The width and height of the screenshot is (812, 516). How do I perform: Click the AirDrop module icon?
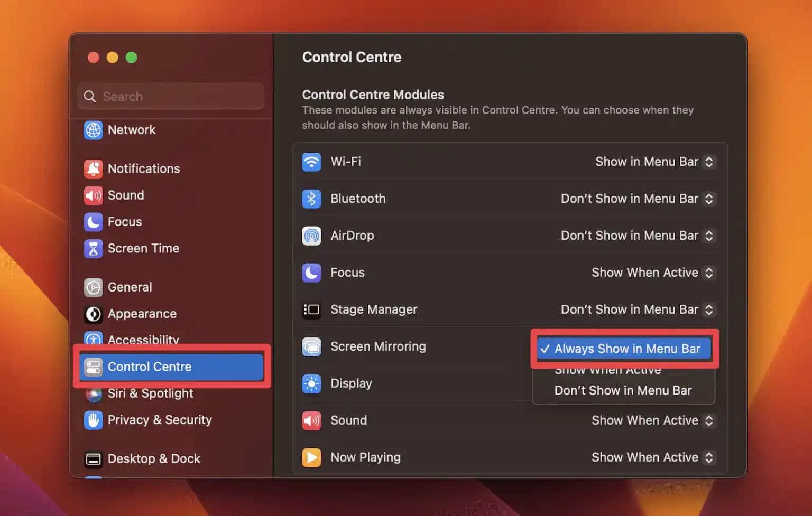click(312, 236)
